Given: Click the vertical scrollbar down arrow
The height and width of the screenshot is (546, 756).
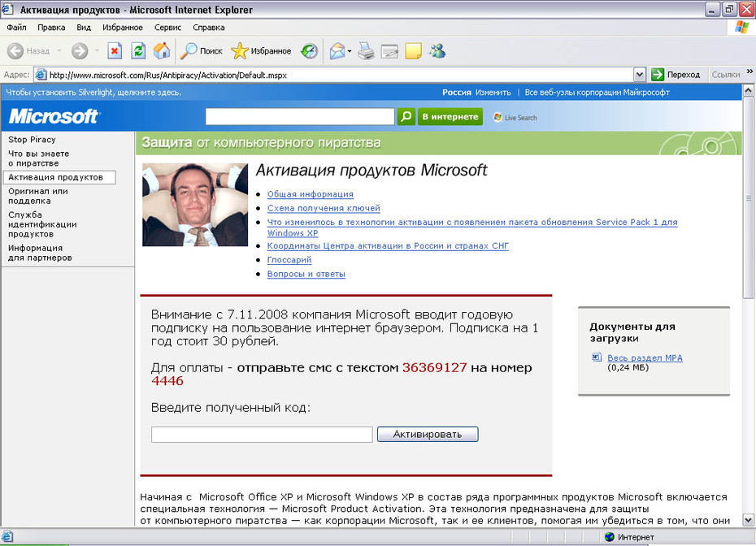Looking at the screenshot, I should [749, 520].
